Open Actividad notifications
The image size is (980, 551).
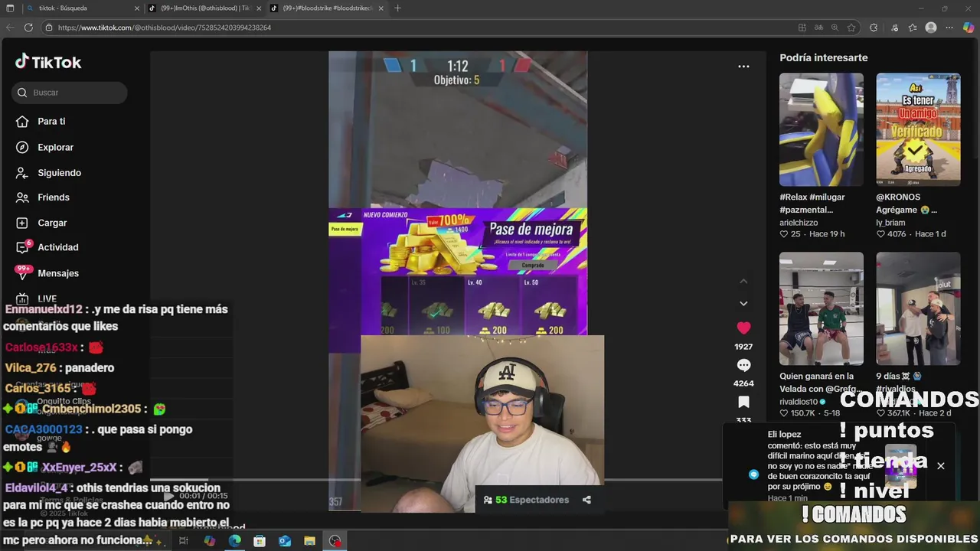pyautogui.click(x=57, y=247)
